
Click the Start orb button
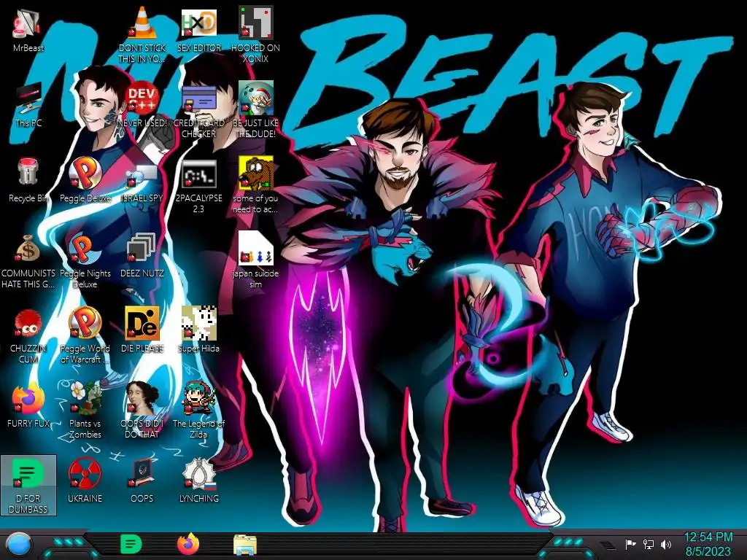pyautogui.click(x=20, y=545)
